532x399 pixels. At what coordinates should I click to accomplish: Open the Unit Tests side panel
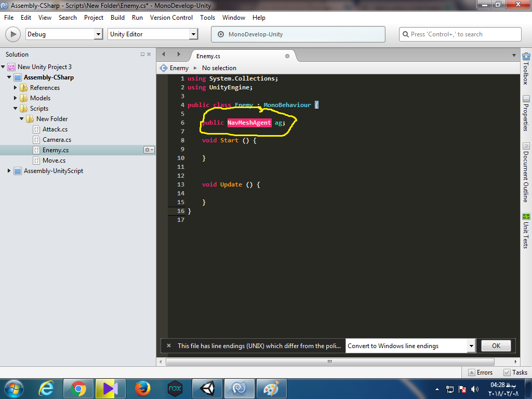pyautogui.click(x=526, y=231)
